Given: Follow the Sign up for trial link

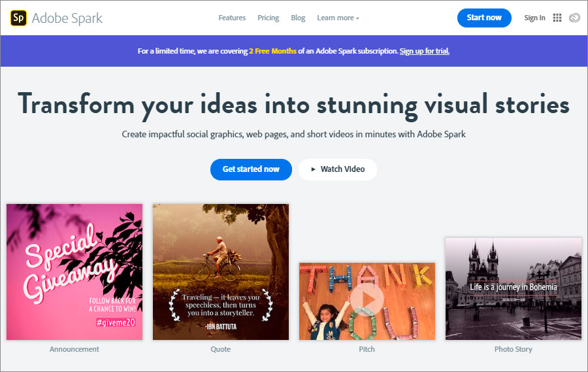Looking at the screenshot, I should pyautogui.click(x=425, y=51).
